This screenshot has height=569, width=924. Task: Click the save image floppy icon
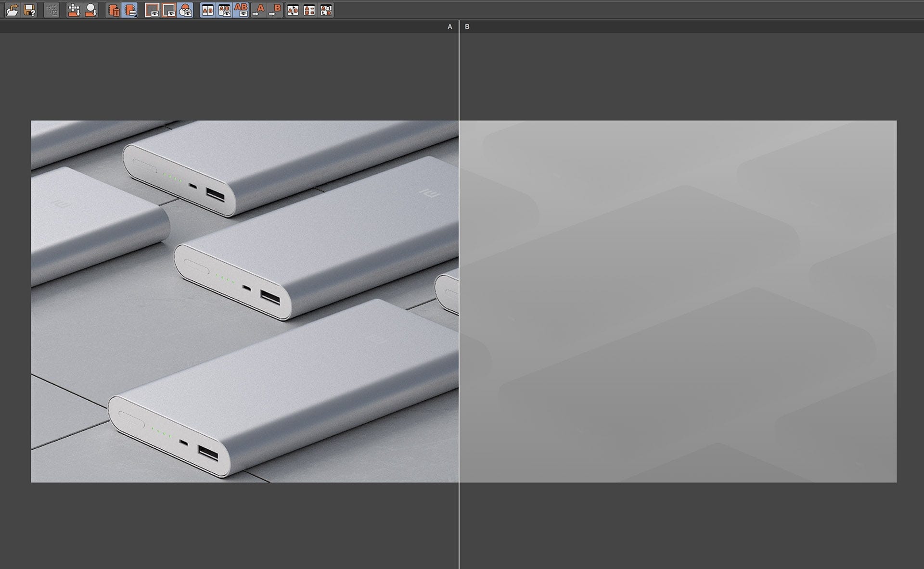[x=30, y=10]
